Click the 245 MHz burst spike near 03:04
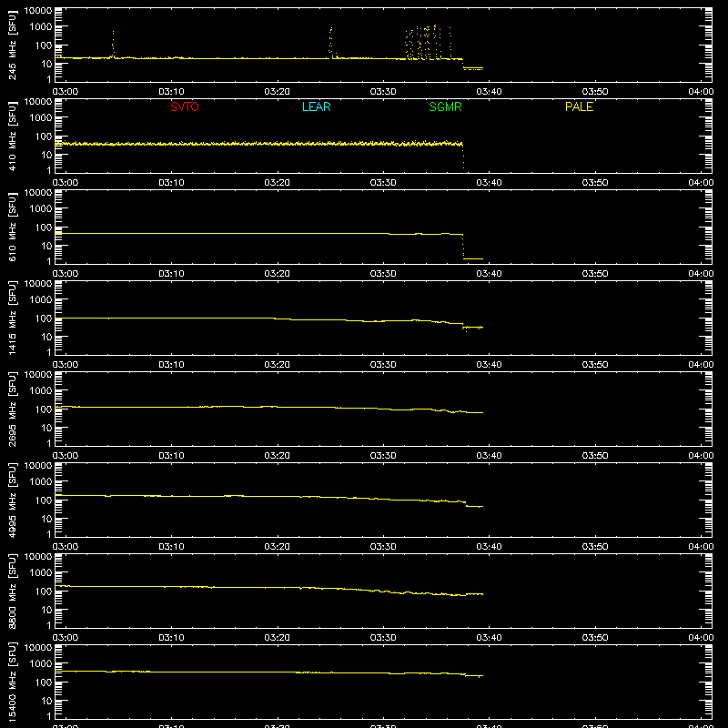 [x=113, y=44]
